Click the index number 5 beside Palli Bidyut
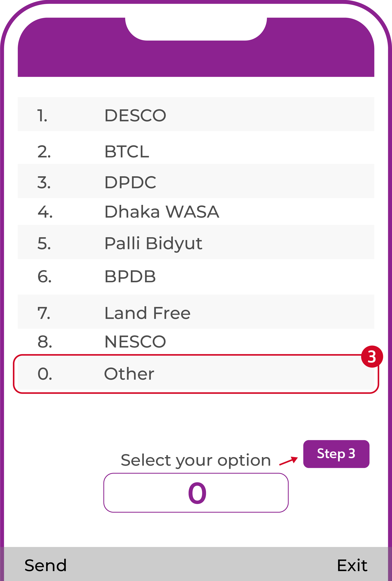This screenshot has width=392, height=581. 44,243
